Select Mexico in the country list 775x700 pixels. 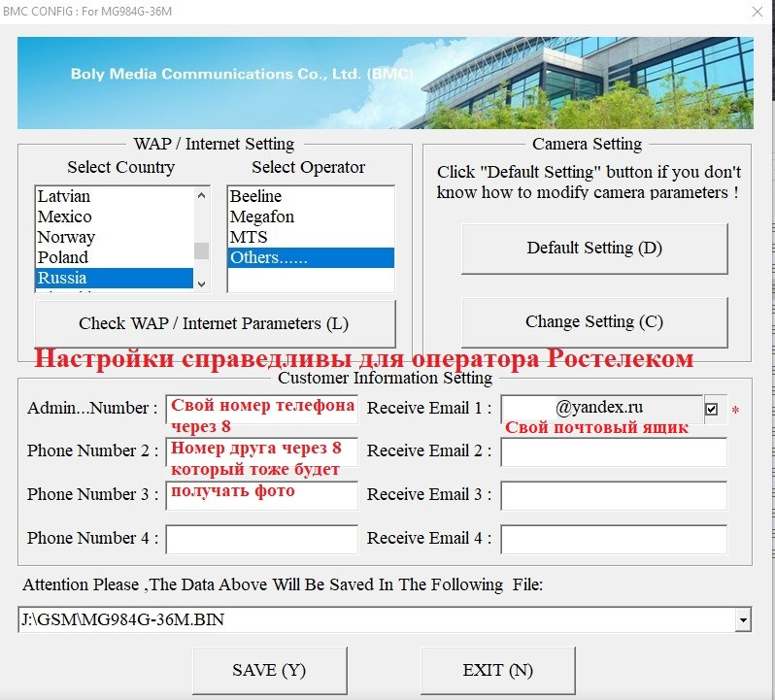pyautogui.click(x=115, y=217)
